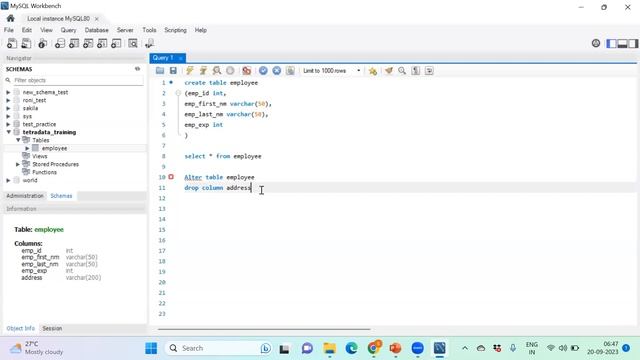640x360 pixels.
Task: Toggle invisible characters display
Action: click(416, 71)
